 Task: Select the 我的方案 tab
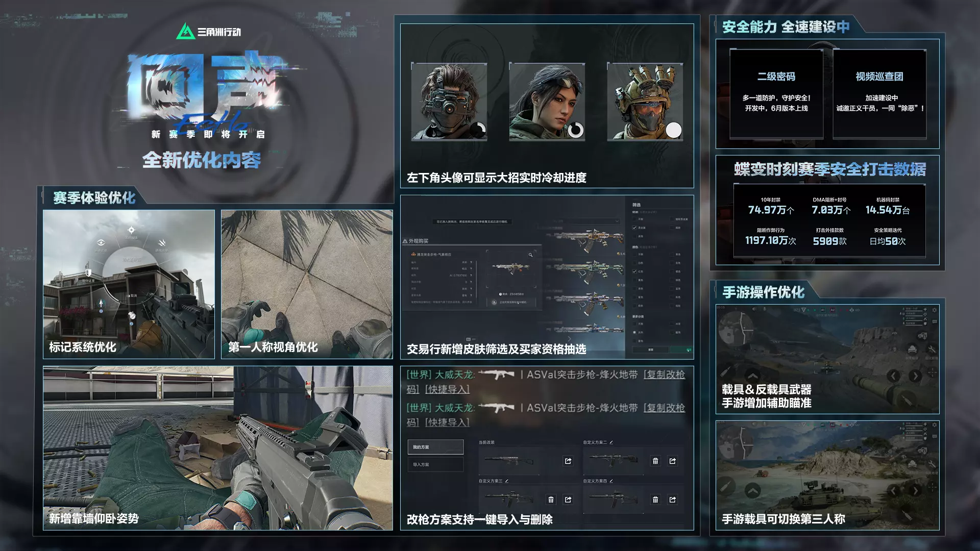tap(435, 447)
